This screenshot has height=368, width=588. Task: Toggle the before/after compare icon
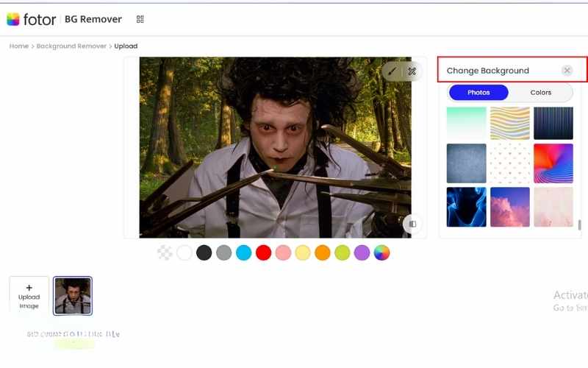412,224
